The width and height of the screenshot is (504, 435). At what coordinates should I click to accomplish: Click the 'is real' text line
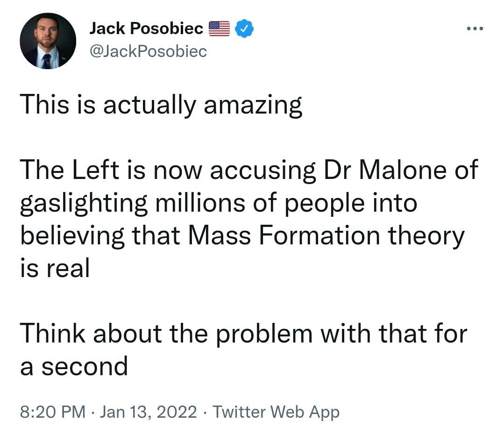pyautogui.click(x=55, y=269)
